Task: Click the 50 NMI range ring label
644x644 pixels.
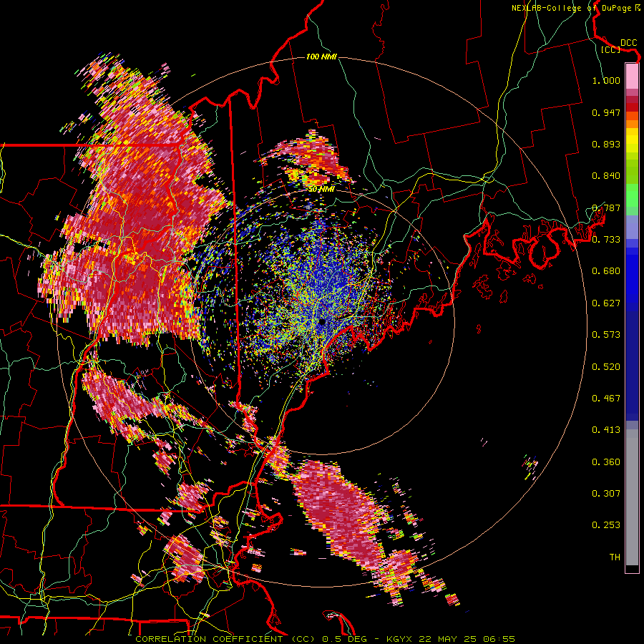Action: (321, 189)
